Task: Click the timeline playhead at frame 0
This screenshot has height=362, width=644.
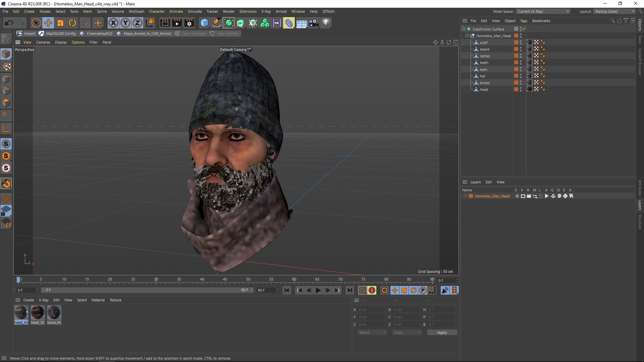Action: coord(18,280)
